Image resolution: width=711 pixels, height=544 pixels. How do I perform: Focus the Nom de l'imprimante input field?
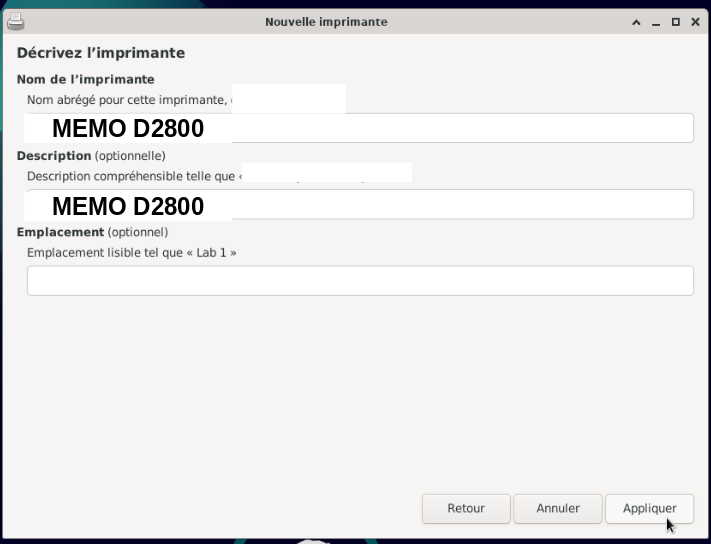(360, 128)
